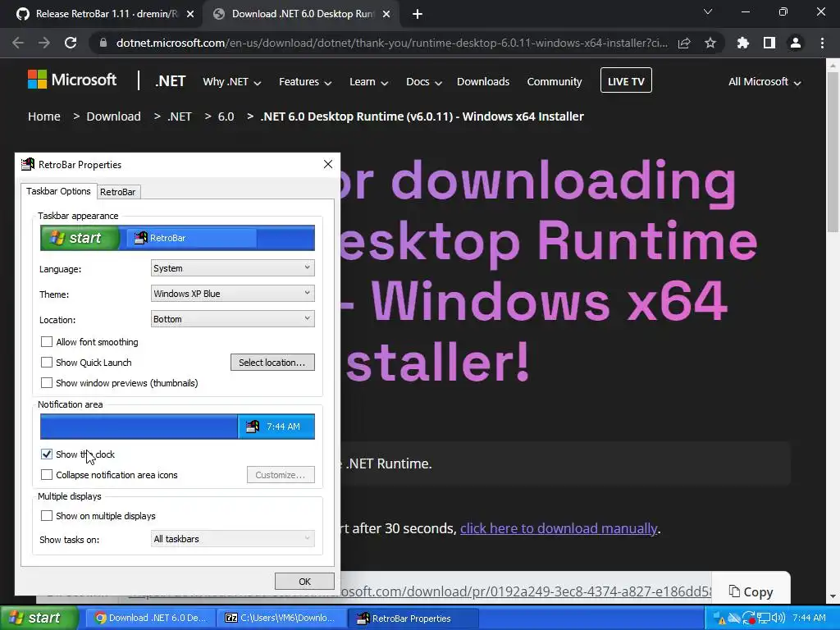840x630 pixels.
Task: Select the Taskbar Options tab
Action: click(58, 191)
